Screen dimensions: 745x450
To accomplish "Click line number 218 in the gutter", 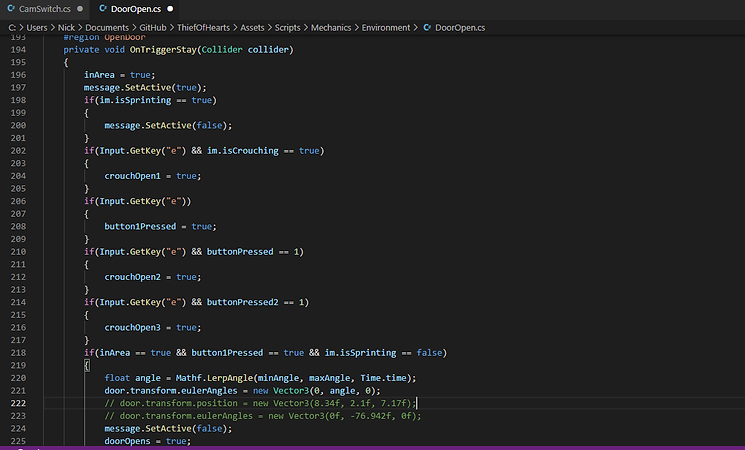I will (18, 353).
